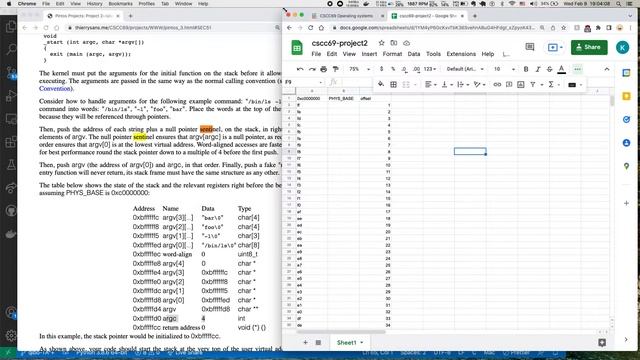This screenshot has width=640, height=360.
Task: Open the font size 10 dropdown
Action: 504,69
